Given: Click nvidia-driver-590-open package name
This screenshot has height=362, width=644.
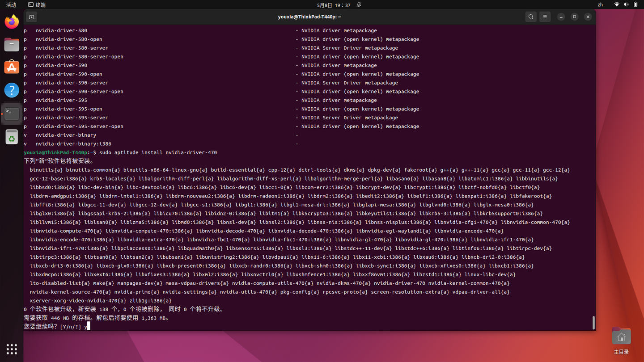Looking at the screenshot, I should pos(69,74).
